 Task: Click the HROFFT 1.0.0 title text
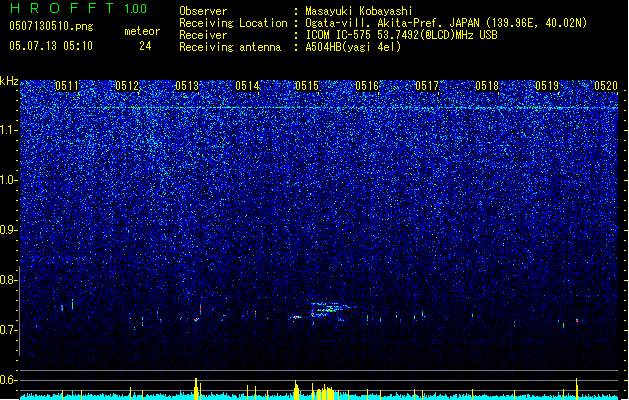(79, 8)
